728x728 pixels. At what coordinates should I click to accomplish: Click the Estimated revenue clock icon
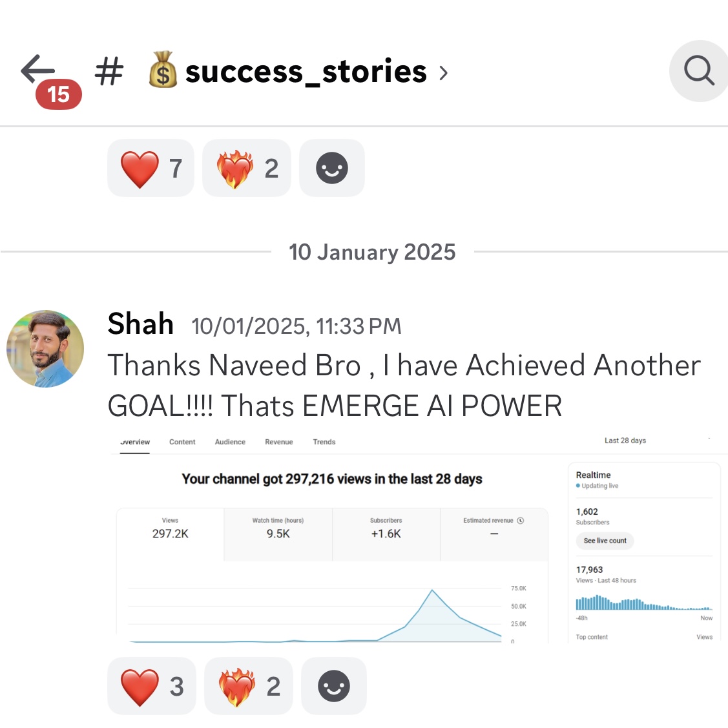521,521
